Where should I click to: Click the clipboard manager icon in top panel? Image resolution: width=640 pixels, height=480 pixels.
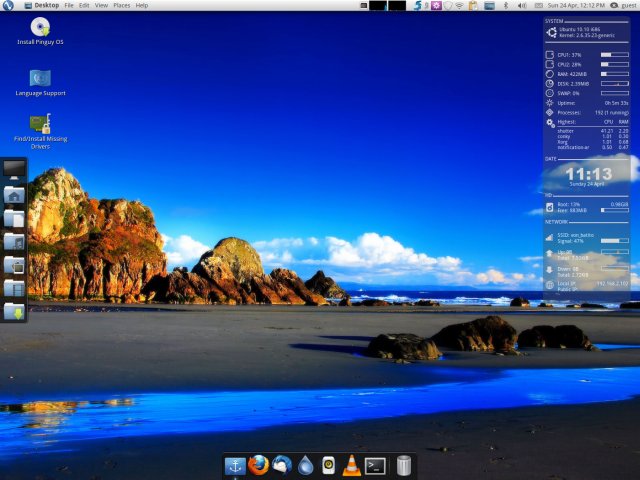click(473, 5)
